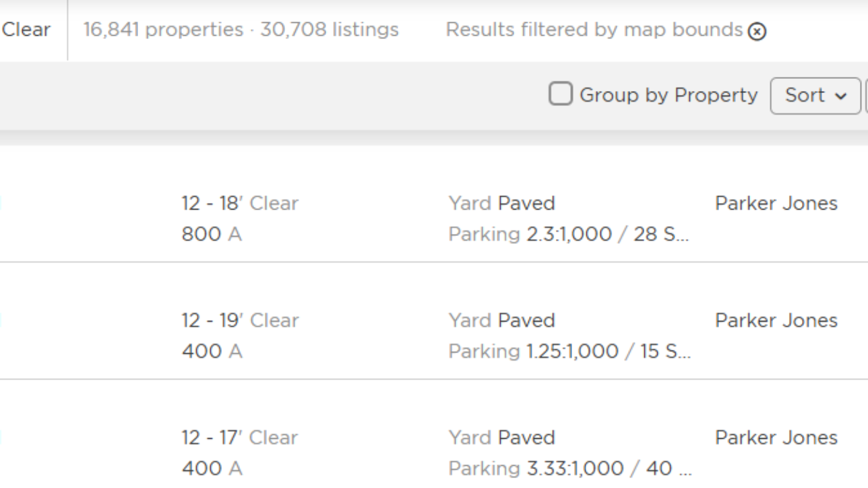Select the 12 - 19' Clear height value
868x488 pixels.
pyautogui.click(x=239, y=320)
